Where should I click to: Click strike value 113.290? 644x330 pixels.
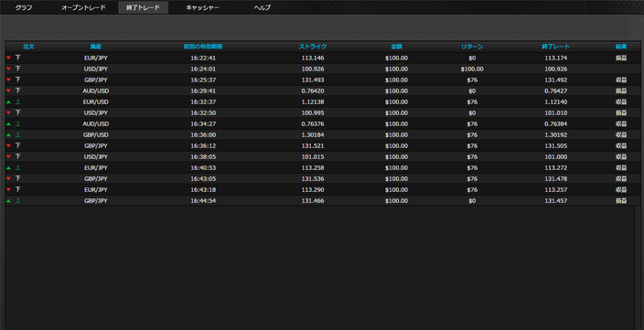[x=313, y=189]
